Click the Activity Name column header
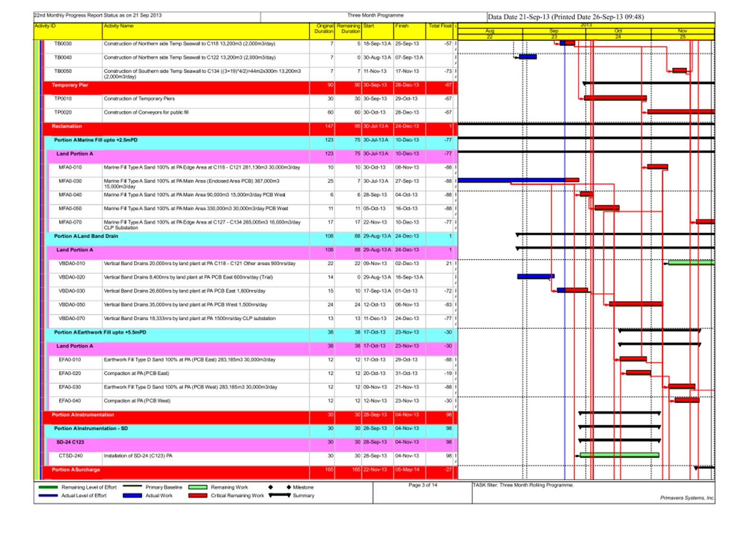This screenshot has height=535, width=756. [x=206, y=31]
